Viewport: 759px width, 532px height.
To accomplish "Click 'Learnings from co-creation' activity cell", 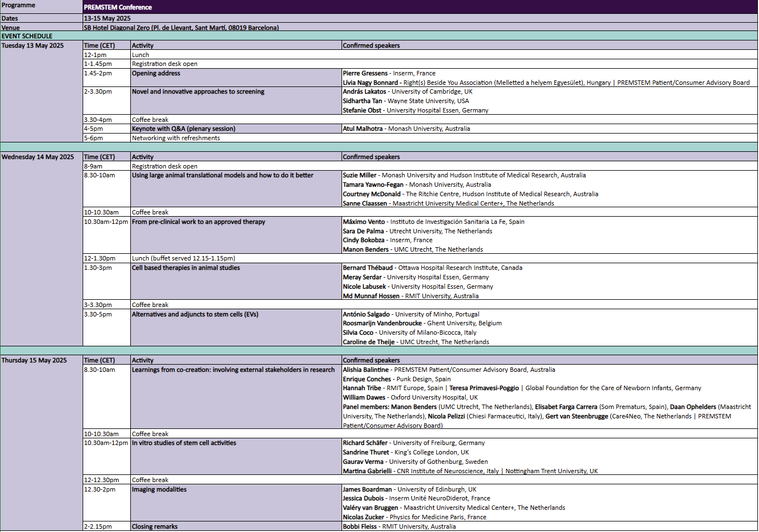I will (236, 397).
